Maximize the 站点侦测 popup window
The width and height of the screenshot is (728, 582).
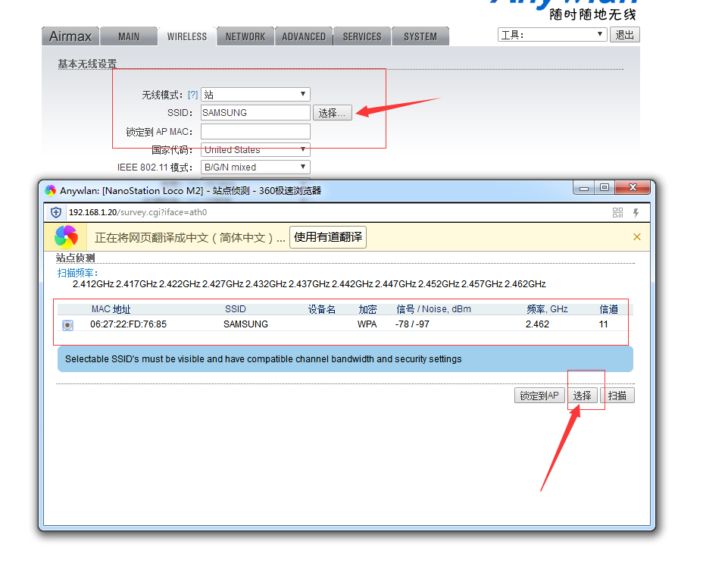tap(605, 188)
